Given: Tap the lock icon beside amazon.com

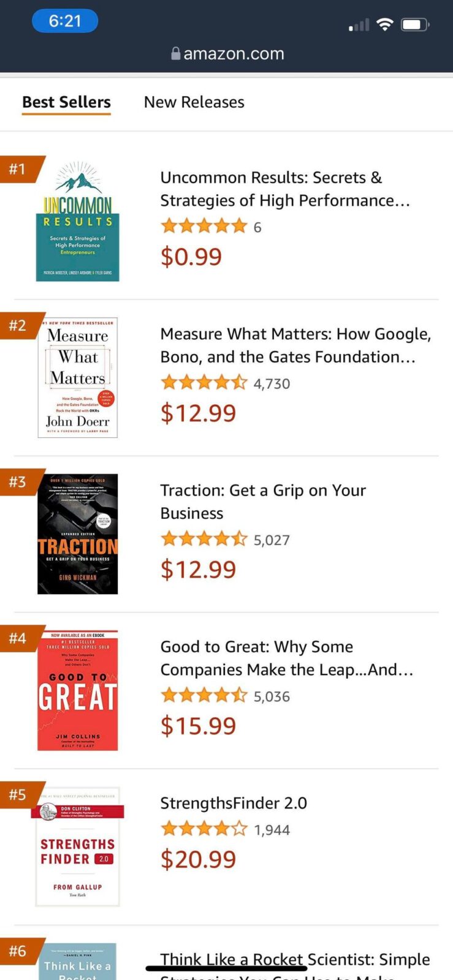Looking at the screenshot, I should pos(175,53).
